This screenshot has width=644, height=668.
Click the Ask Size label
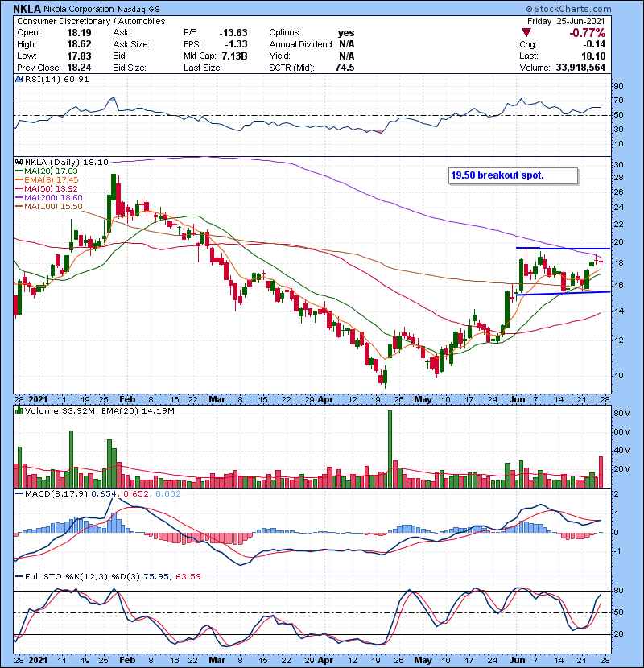coord(131,44)
